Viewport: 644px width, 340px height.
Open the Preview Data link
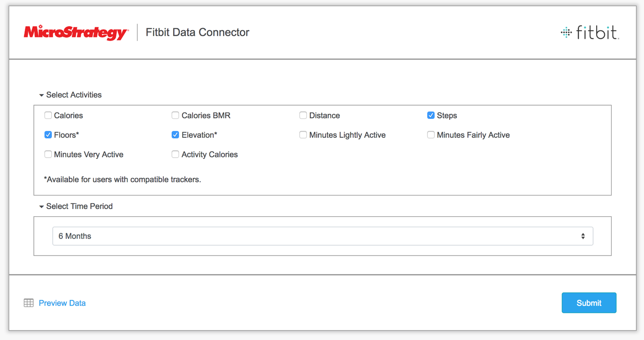pos(62,303)
